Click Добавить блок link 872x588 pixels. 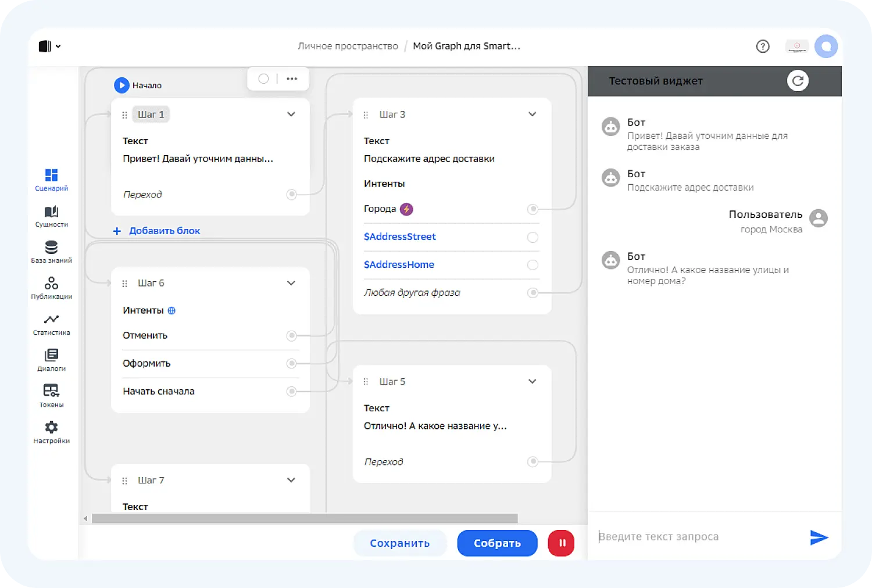[x=157, y=231]
